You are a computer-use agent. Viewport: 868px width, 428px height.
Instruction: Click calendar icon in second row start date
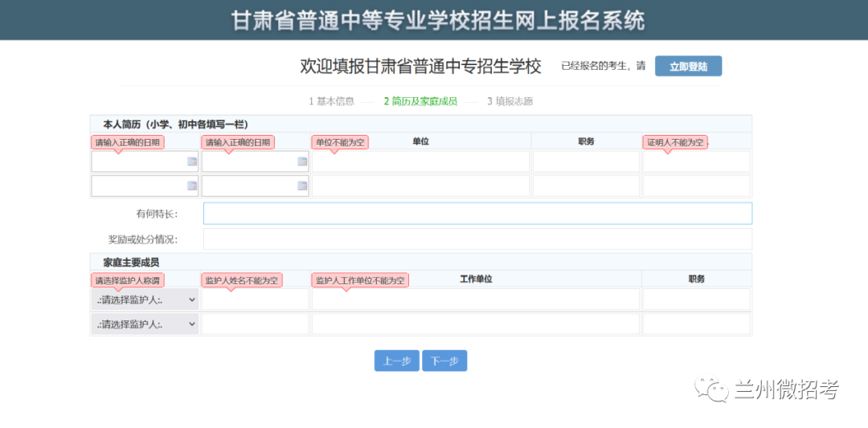tap(192, 186)
